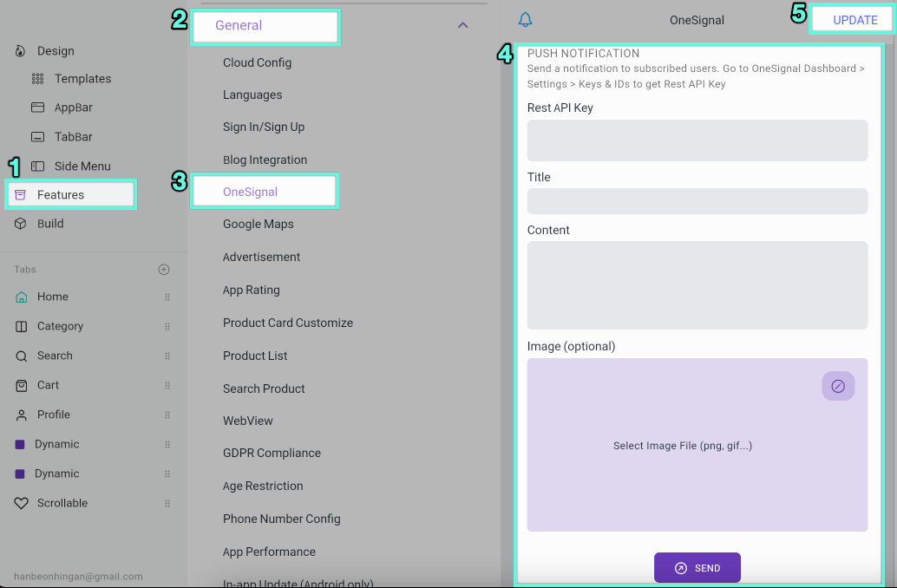Open App Rating settings
The image size is (897, 588).
click(x=251, y=290)
